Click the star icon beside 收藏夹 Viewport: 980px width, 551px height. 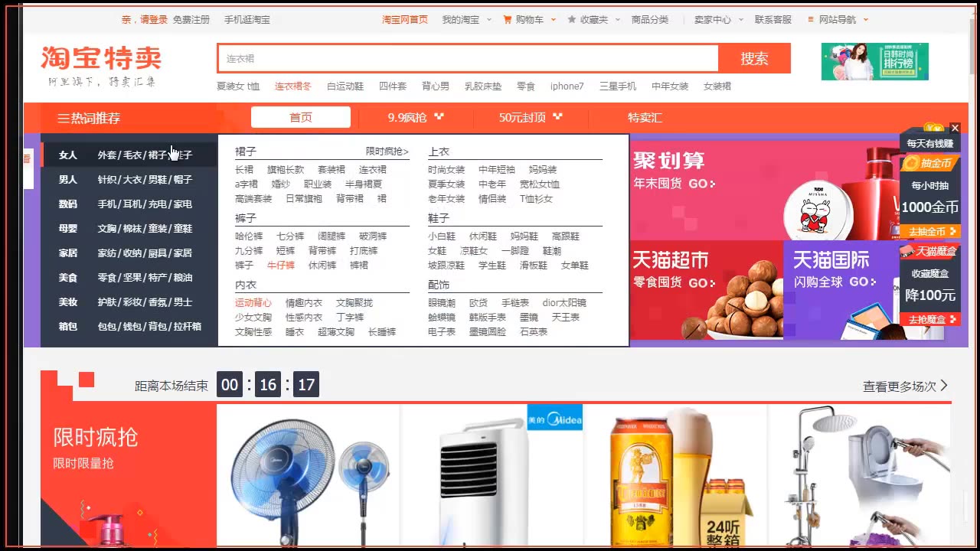pos(572,20)
